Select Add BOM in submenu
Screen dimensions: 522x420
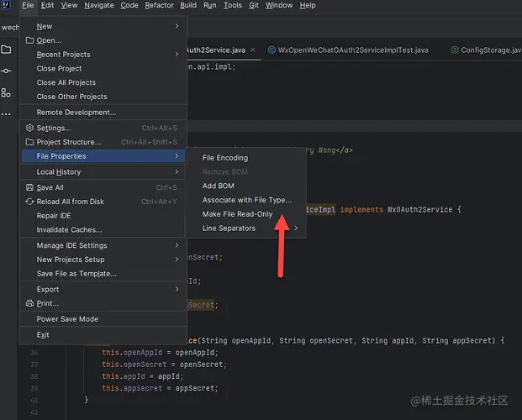[245, 186]
